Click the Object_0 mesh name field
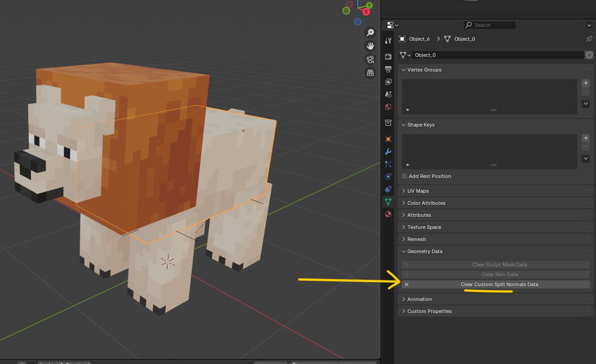Screen dimensions: 596x364 (498, 55)
